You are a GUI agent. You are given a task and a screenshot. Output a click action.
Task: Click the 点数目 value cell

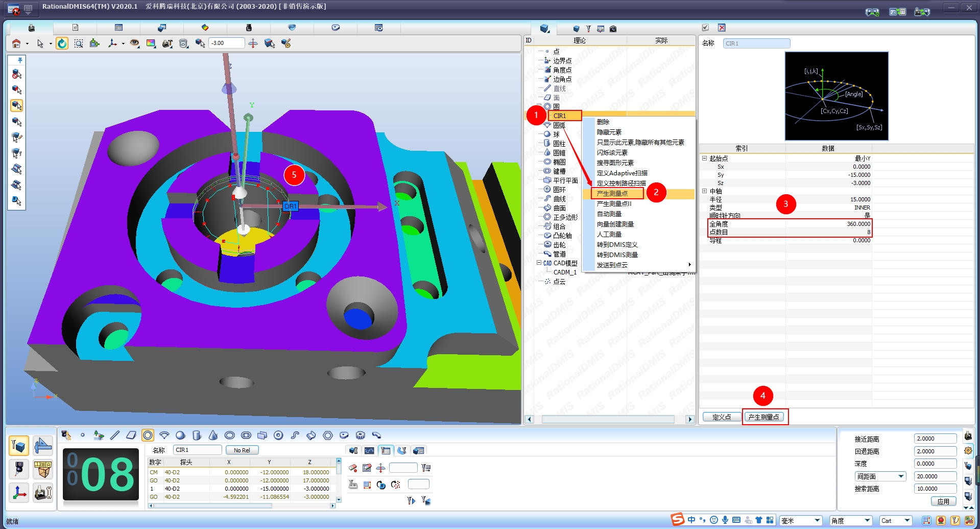tap(828, 232)
